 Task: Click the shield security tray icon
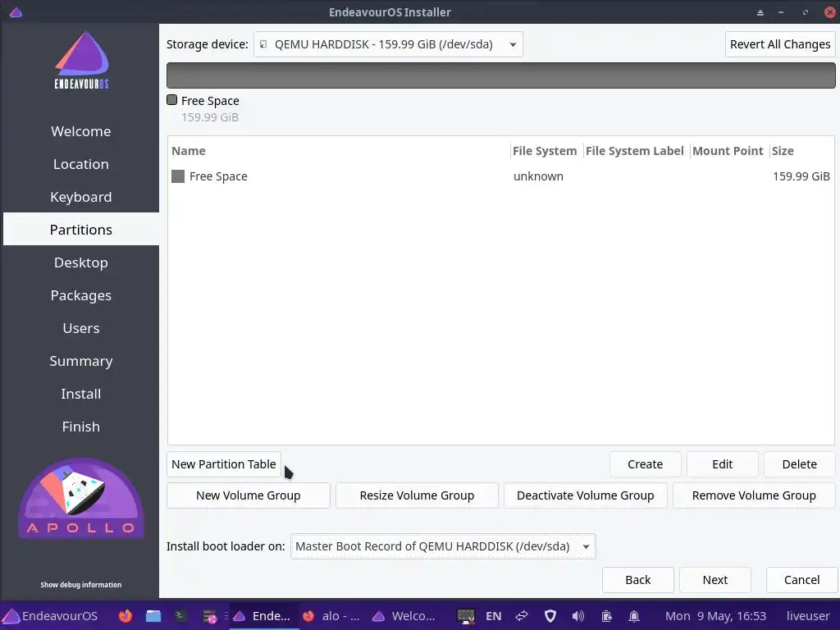[550, 616]
